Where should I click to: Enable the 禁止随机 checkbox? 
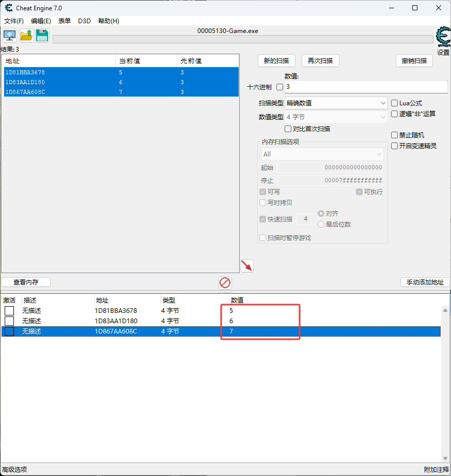tap(394, 135)
